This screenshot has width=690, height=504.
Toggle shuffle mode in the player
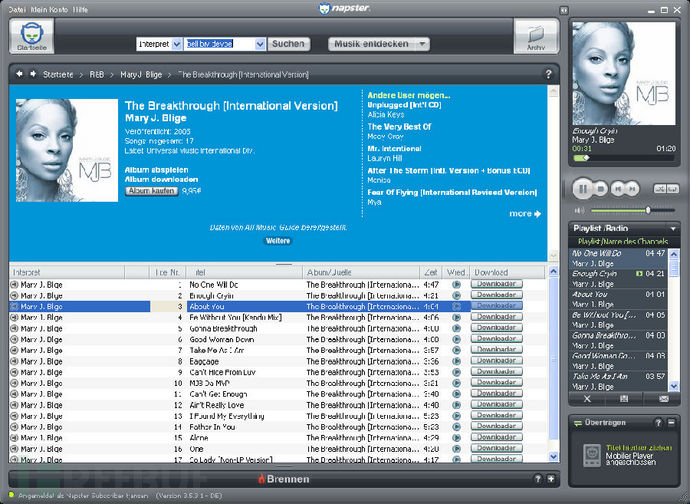tap(661, 188)
